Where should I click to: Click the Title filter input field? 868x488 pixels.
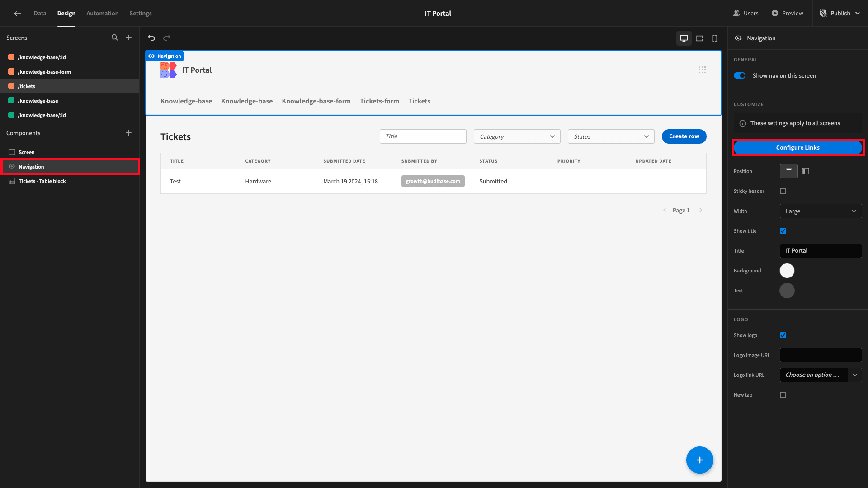(x=423, y=136)
